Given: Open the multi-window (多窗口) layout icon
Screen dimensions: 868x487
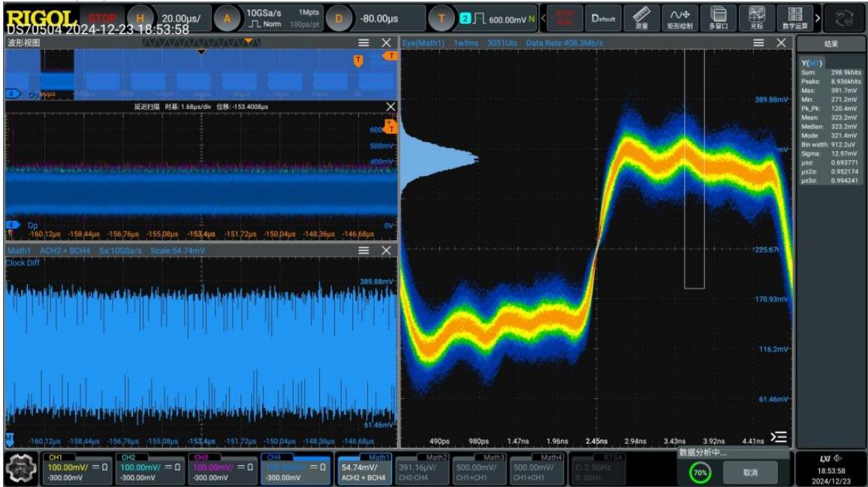Looking at the screenshot, I should click(x=718, y=18).
